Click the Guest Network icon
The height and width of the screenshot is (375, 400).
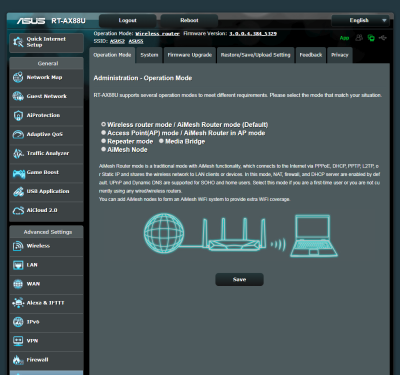pyautogui.click(x=18, y=96)
